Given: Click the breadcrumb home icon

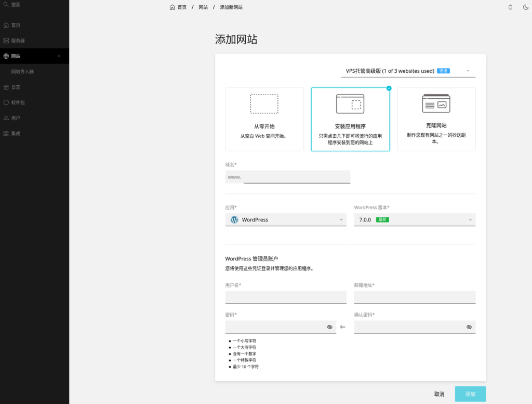Looking at the screenshot, I should point(172,7).
